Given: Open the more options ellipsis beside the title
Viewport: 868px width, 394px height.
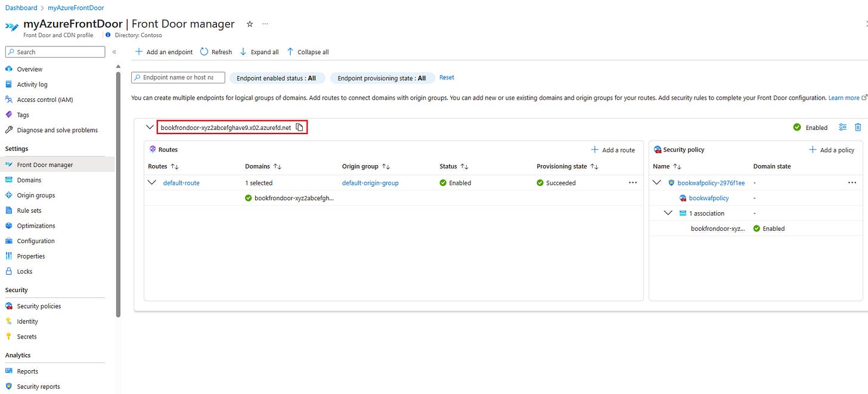Looking at the screenshot, I should point(265,24).
